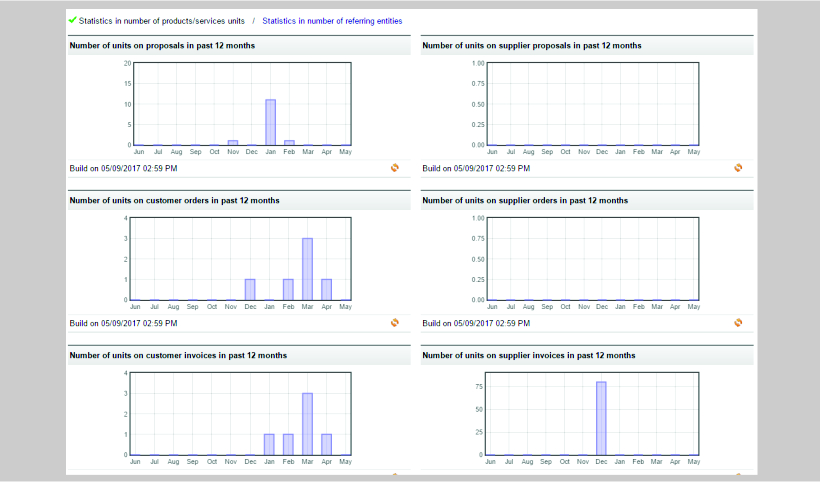Select the December bar in supplier invoices chart

coord(601,418)
